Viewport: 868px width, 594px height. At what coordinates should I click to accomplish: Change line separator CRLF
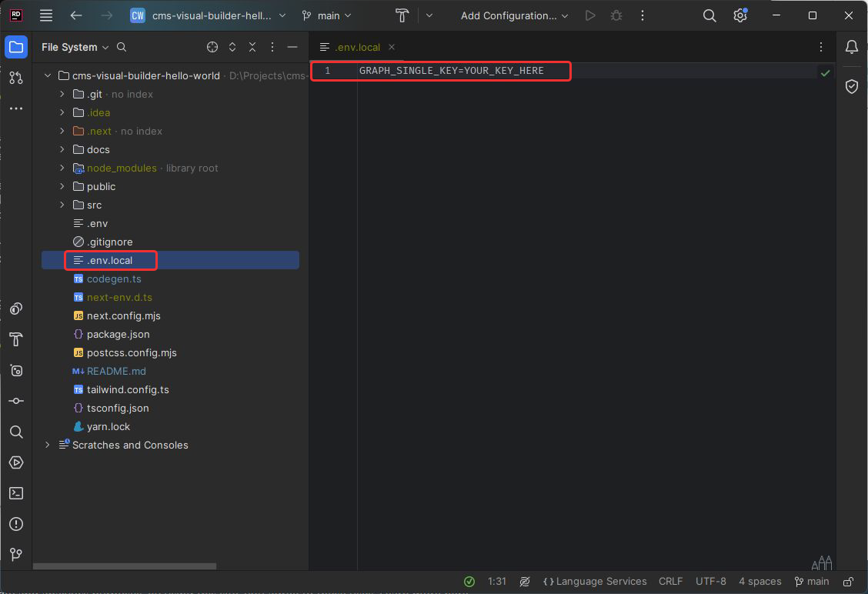pos(670,581)
